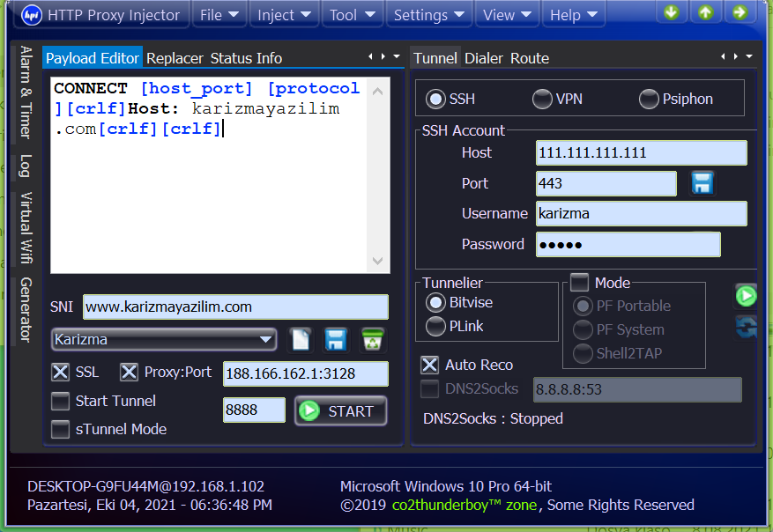Viewport: 773px width, 532px height.
Task: Click the green up arrow icon
Action: pos(705,12)
